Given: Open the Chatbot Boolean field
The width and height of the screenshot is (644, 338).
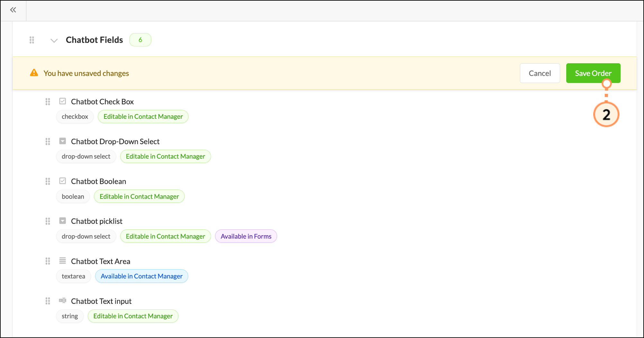Looking at the screenshot, I should tap(98, 181).
